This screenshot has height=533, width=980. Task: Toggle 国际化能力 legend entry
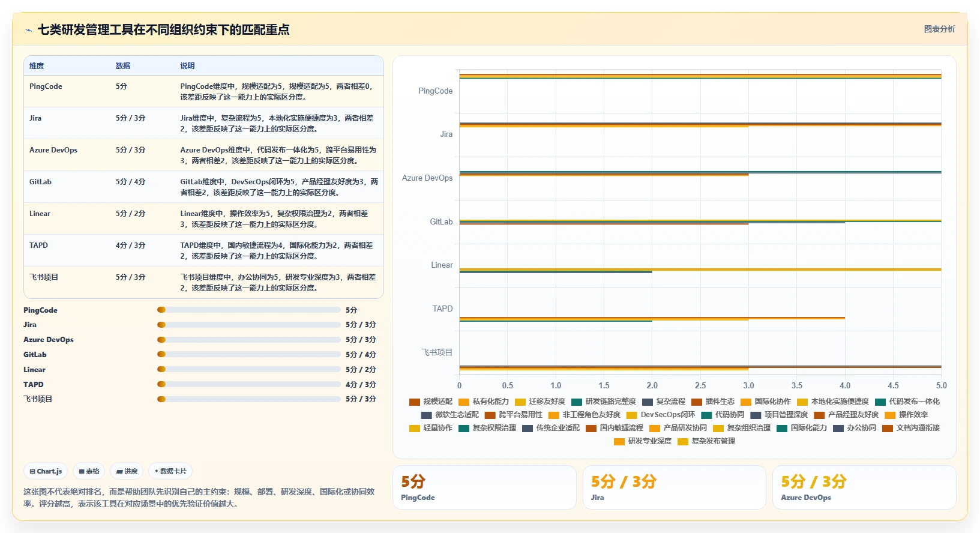point(802,428)
